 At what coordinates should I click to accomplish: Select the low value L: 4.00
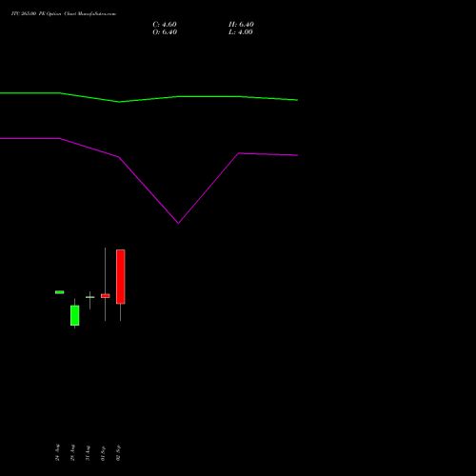point(241,32)
